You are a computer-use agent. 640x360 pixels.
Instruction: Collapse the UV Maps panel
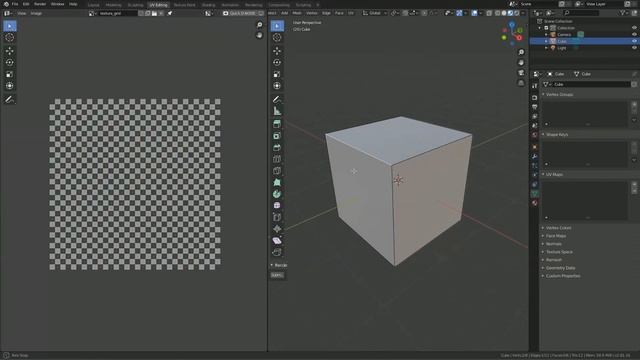tap(543, 174)
